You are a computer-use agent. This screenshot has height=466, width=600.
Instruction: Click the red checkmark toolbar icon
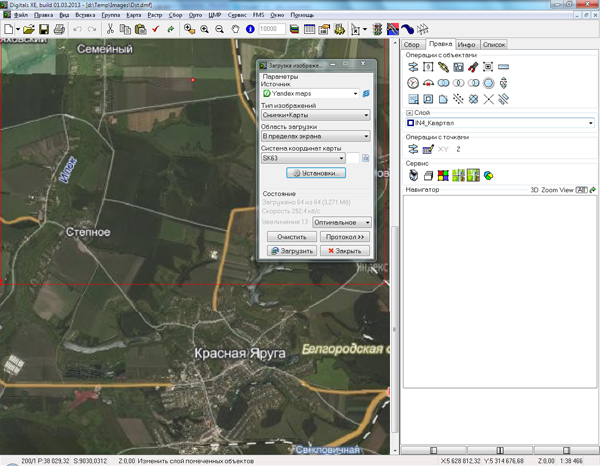[x=156, y=30]
